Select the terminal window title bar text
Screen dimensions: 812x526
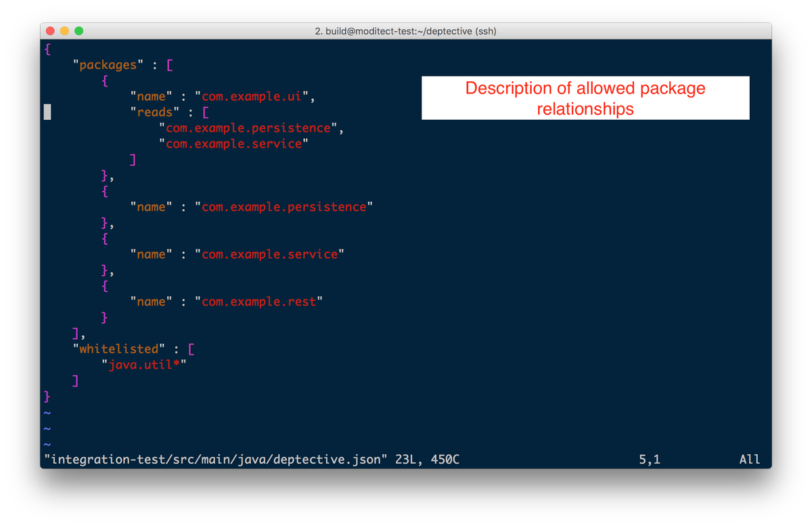tap(405, 31)
